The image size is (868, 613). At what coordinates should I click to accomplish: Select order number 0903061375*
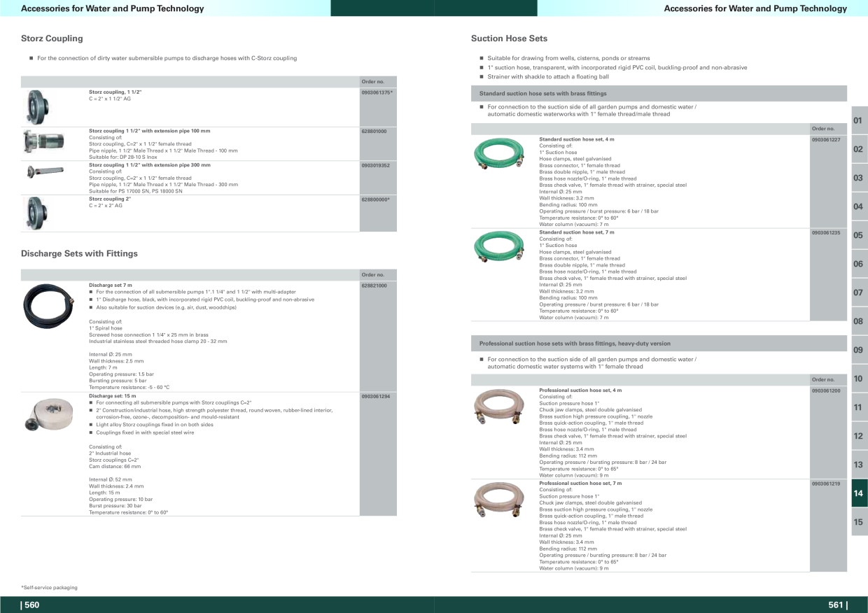pyautogui.click(x=377, y=92)
